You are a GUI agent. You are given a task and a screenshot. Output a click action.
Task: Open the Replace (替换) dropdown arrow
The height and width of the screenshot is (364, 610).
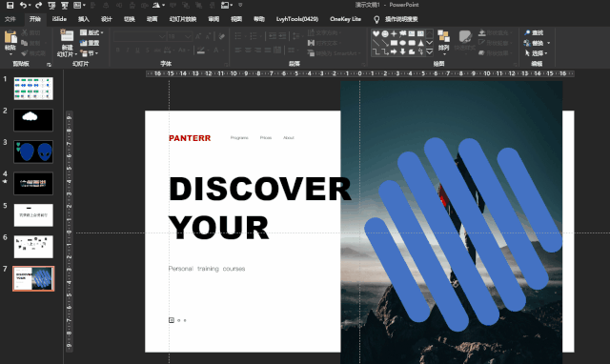549,43
